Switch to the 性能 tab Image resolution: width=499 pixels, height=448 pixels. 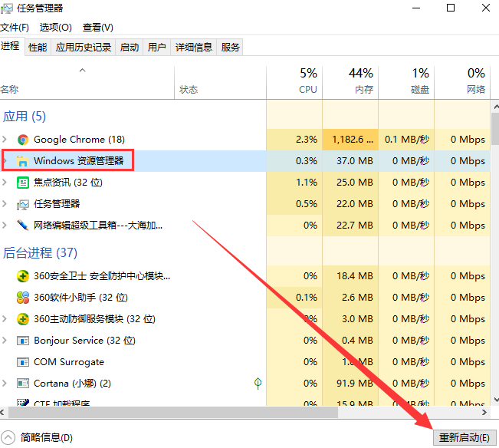[x=38, y=47]
